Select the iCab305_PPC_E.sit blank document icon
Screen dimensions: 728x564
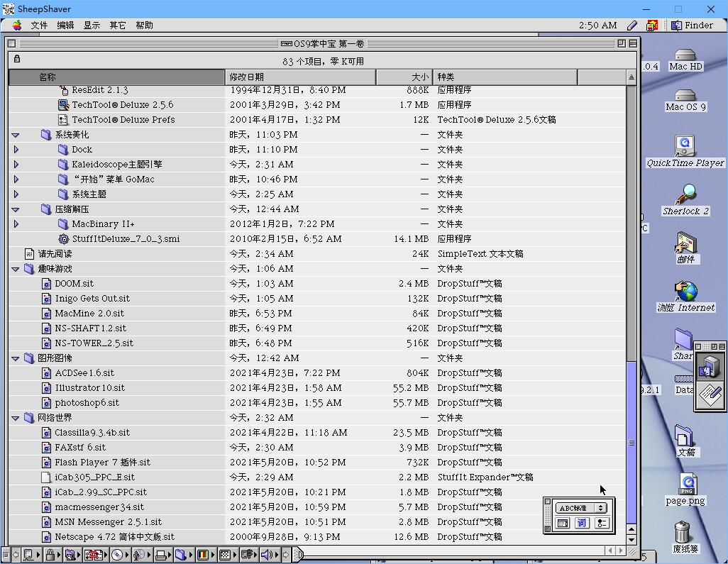pyautogui.click(x=46, y=477)
